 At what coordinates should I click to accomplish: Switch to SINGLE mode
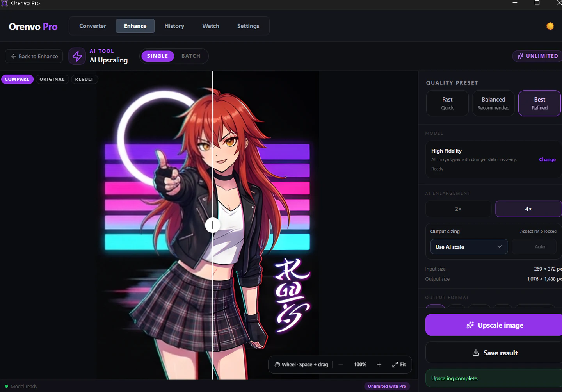[x=158, y=56]
